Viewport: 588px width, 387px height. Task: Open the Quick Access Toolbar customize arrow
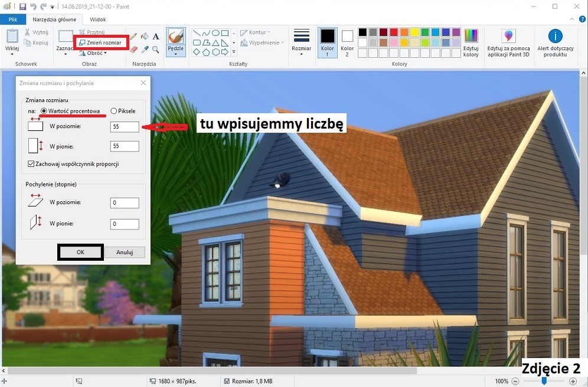click(x=52, y=6)
